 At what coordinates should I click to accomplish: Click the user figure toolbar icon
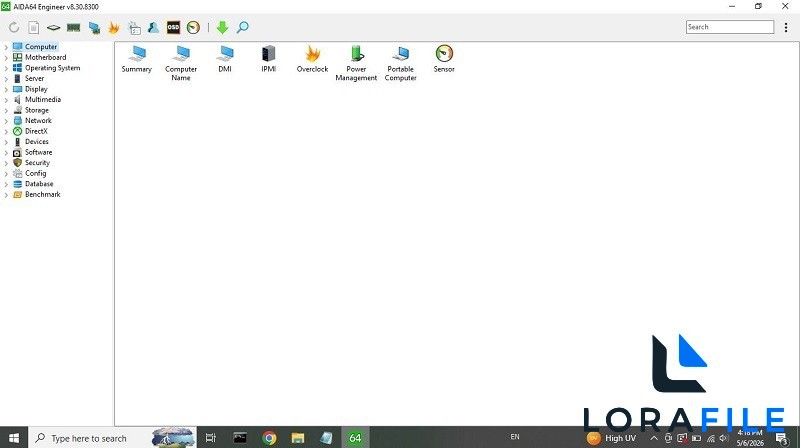153,28
